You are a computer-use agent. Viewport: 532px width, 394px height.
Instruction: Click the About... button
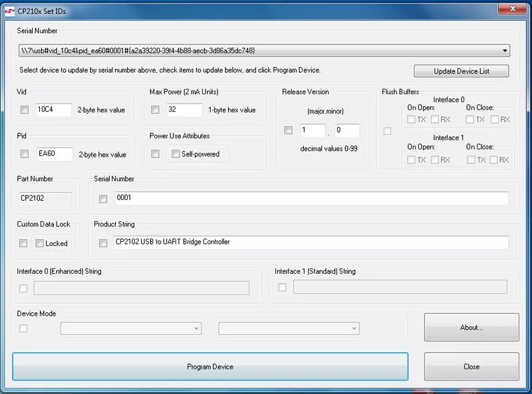coord(471,327)
